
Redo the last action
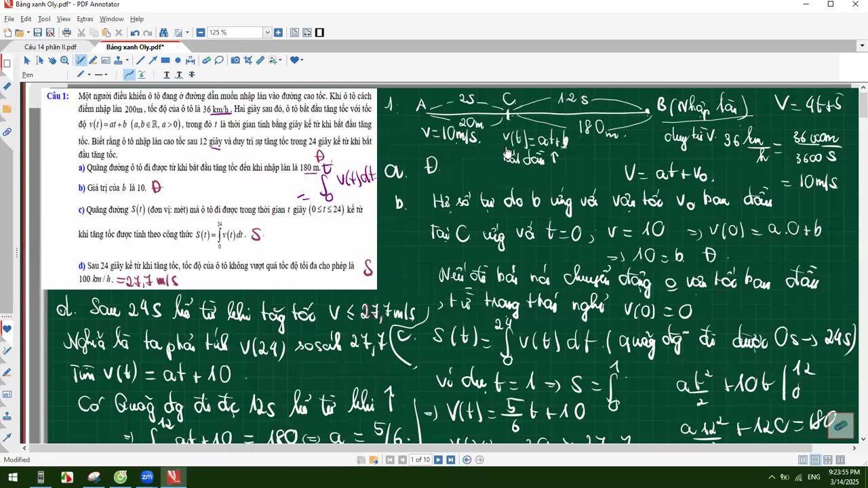point(147,33)
